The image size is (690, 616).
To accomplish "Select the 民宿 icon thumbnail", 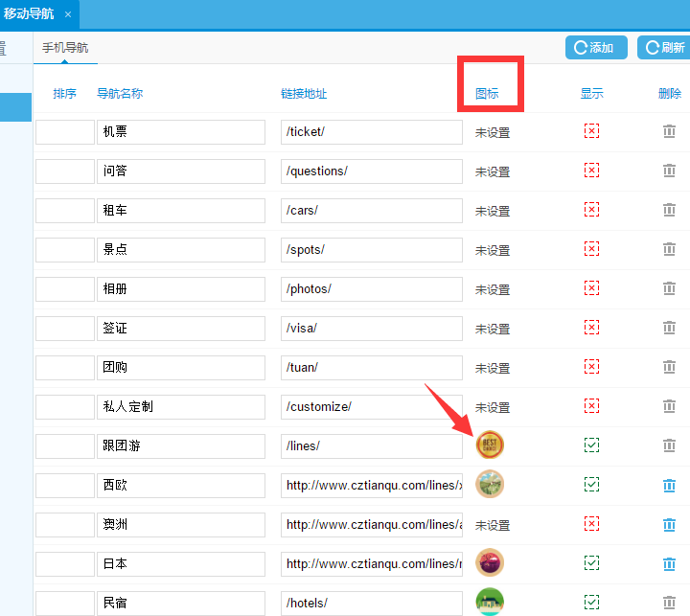I will click(490, 602).
